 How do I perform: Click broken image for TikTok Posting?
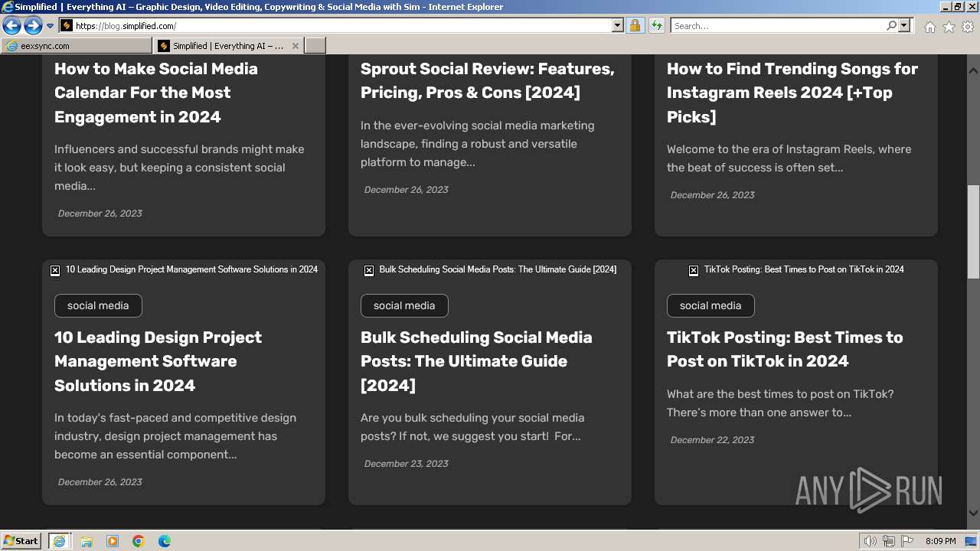[x=694, y=270]
